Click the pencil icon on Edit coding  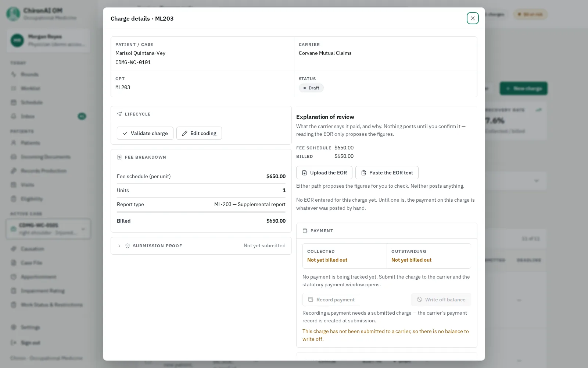[x=185, y=133]
